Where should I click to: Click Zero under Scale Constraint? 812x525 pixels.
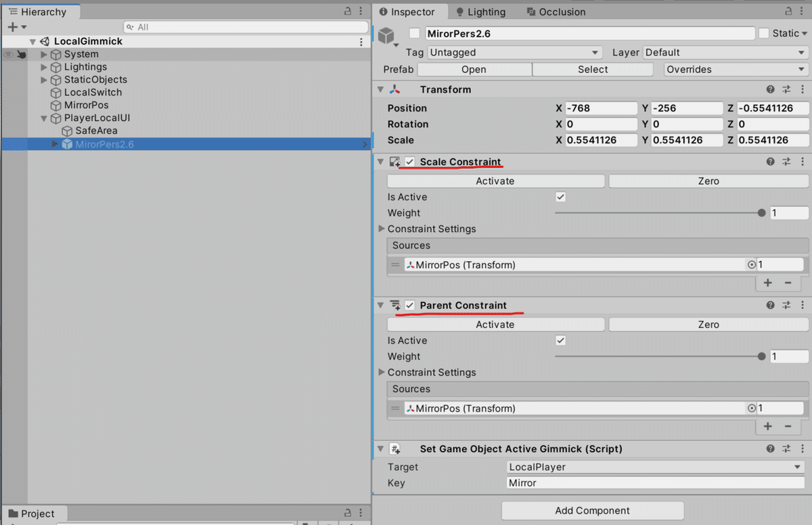pyautogui.click(x=708, y=181)
